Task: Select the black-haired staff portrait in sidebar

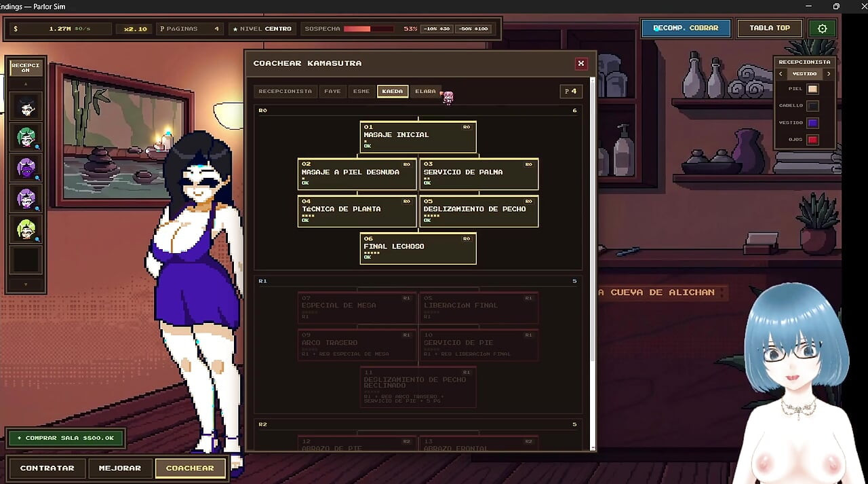Action: tap(26, 106)
